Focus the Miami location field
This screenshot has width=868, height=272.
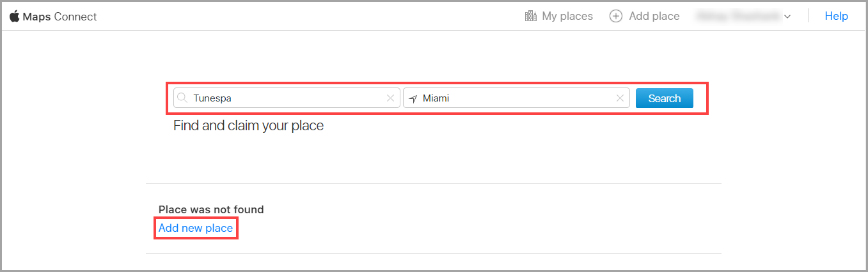click(516, 98)
